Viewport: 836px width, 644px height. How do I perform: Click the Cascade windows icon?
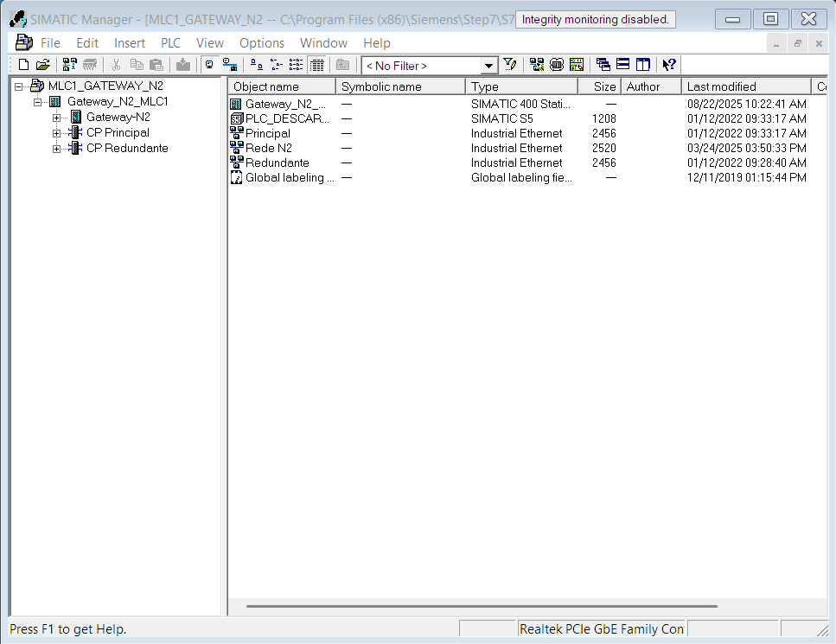pyautogui.click(x=603, y=65)
